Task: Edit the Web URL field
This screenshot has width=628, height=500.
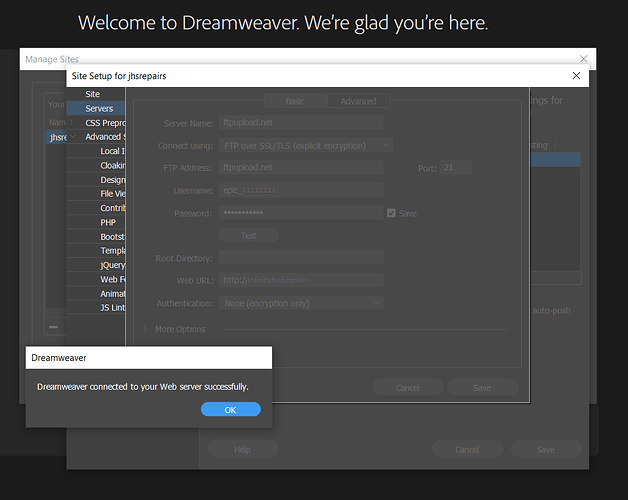Action: [301, 280]
